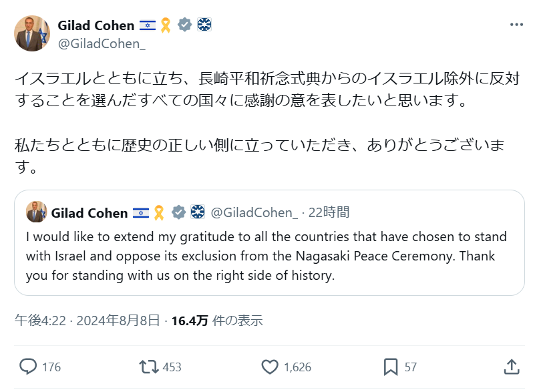Click the blue verified badge in header
537x392 pixels.
tap(184, 25)
